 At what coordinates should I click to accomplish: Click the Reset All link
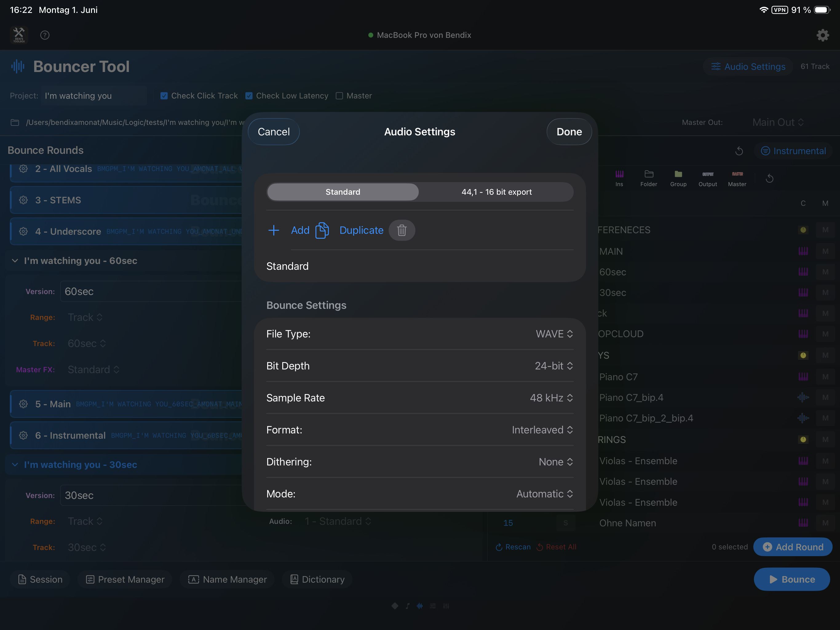tap(556, 547)
